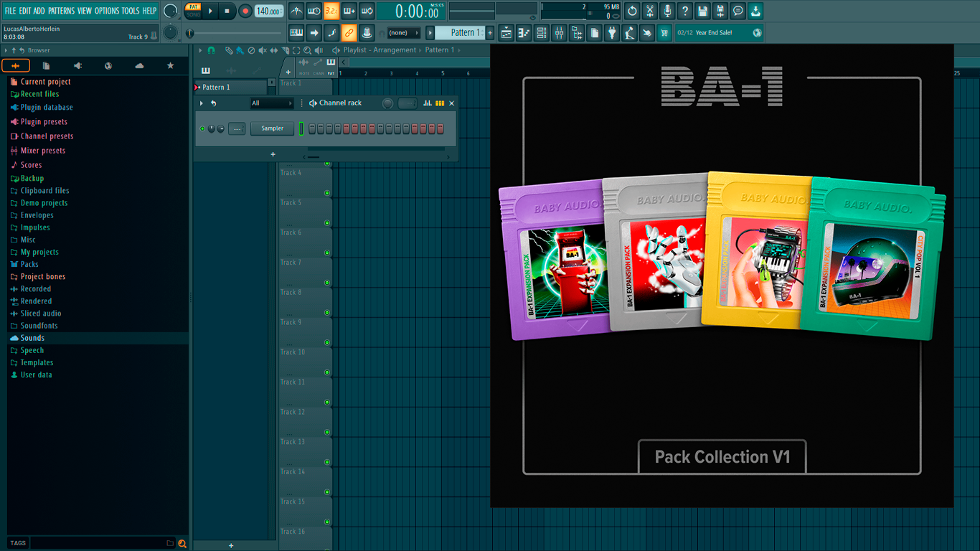Expand the Channel rack options arrow menu
980x551 pixels.
(202, 103)
